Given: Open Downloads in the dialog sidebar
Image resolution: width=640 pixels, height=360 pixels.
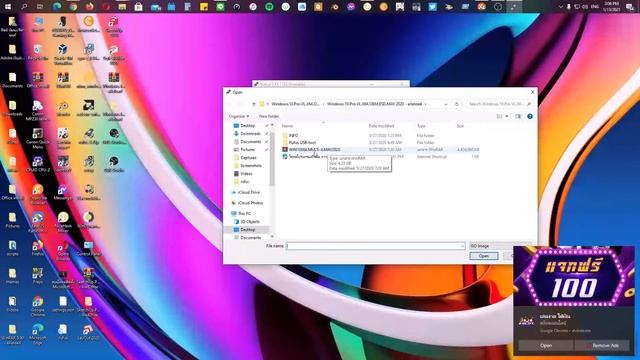Looking at the screenshot, I should tap(250, 133).
